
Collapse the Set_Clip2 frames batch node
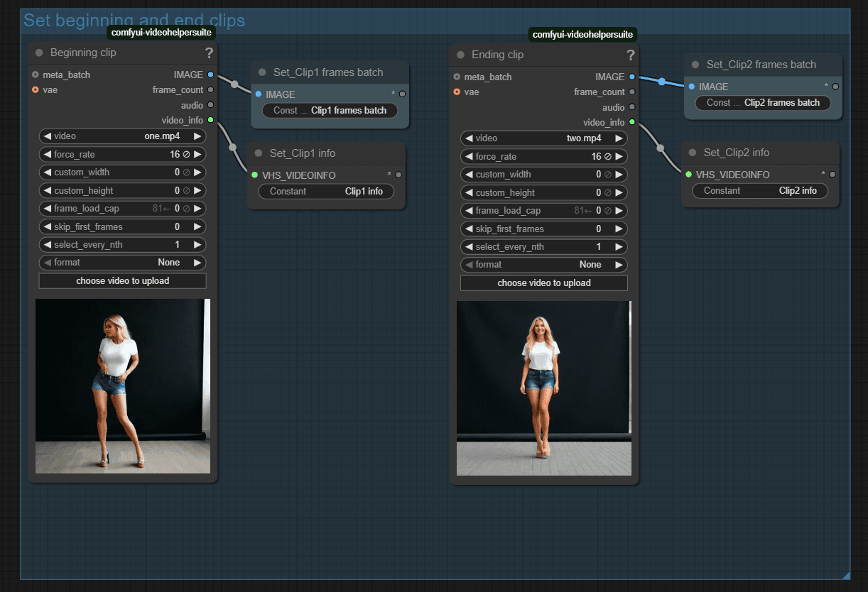pyautogui.click(x=695, y=65)
